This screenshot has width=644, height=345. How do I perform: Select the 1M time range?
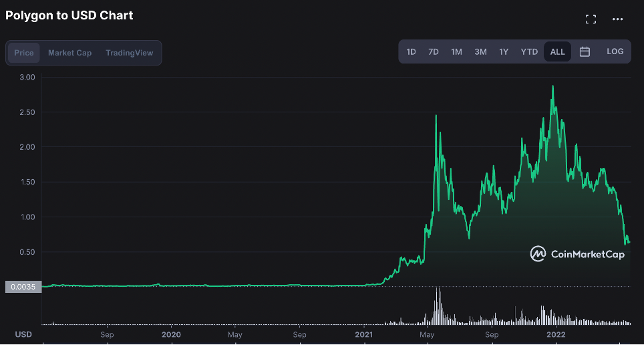(456, 51)
